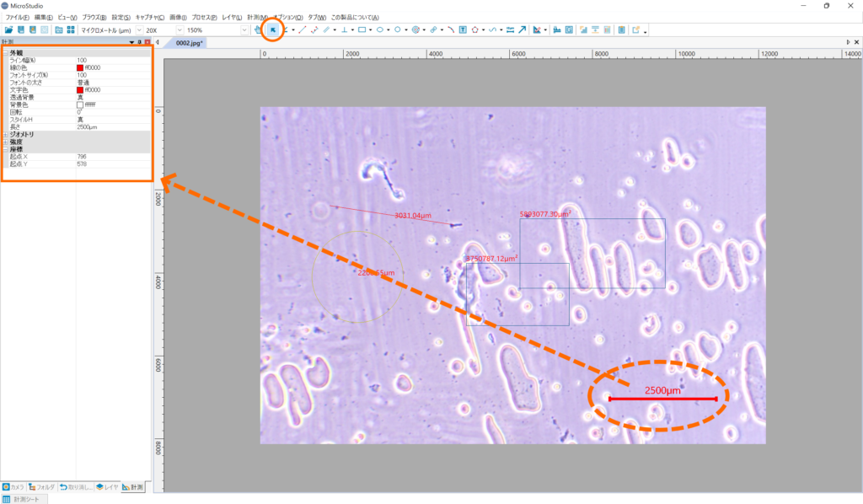
Task: Select the text annotation tool
Action: coord(463,29)
